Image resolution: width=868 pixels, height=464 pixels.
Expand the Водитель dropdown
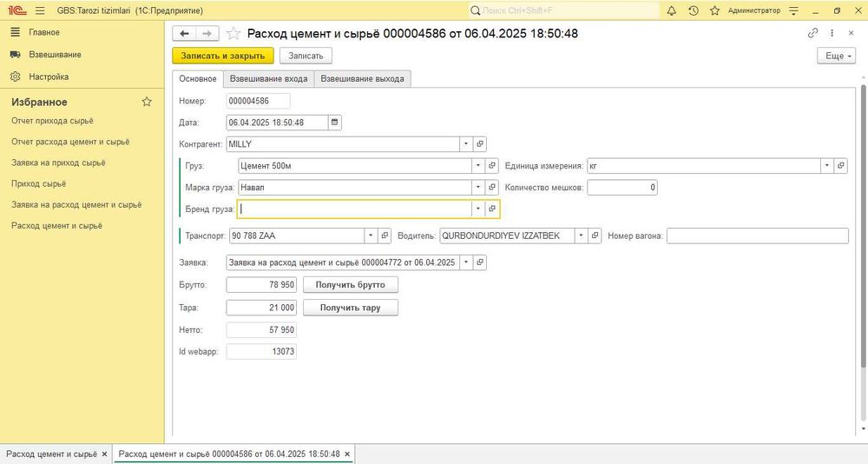click(581, 235)
